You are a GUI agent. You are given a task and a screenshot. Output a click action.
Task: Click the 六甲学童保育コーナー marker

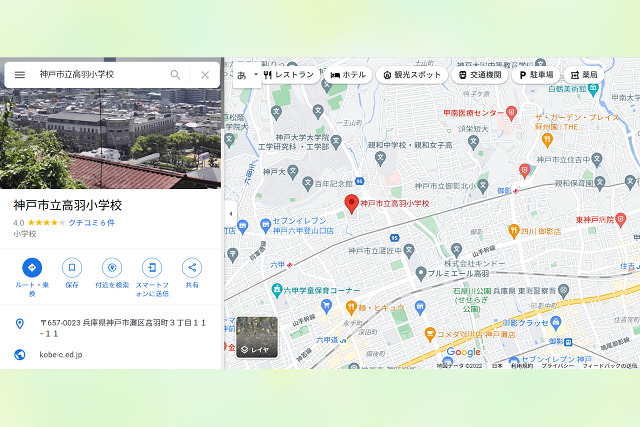click(x=277, y=290)
